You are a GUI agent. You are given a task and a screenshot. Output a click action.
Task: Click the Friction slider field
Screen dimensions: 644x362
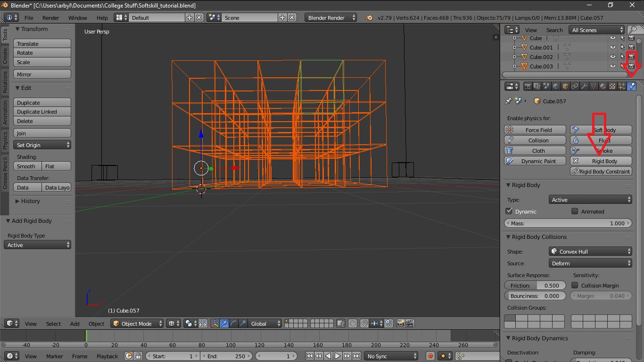point(535,285)
